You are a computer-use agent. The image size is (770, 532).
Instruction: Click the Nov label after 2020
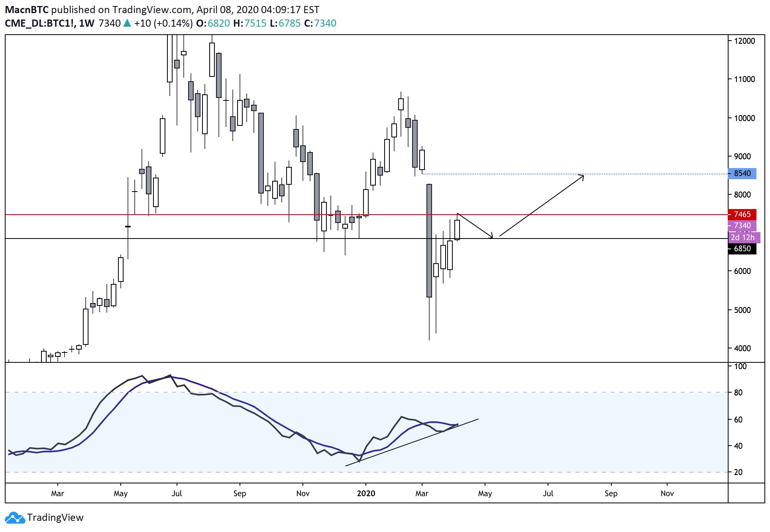click(x=667, y=493)
